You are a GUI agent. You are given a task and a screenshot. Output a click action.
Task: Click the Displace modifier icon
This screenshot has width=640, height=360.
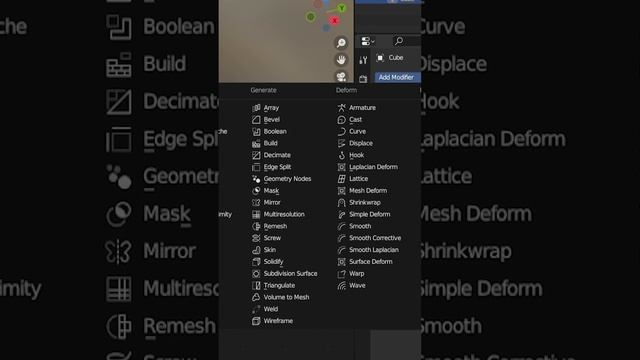coord(342,143)
